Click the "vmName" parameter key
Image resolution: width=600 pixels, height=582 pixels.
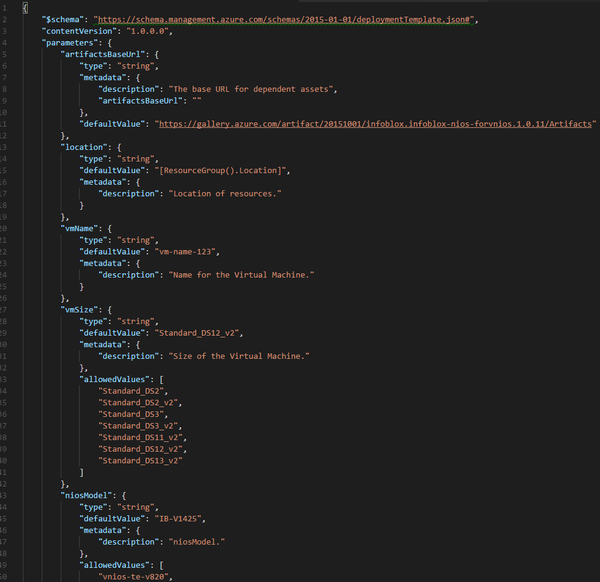tap(80, 229)
